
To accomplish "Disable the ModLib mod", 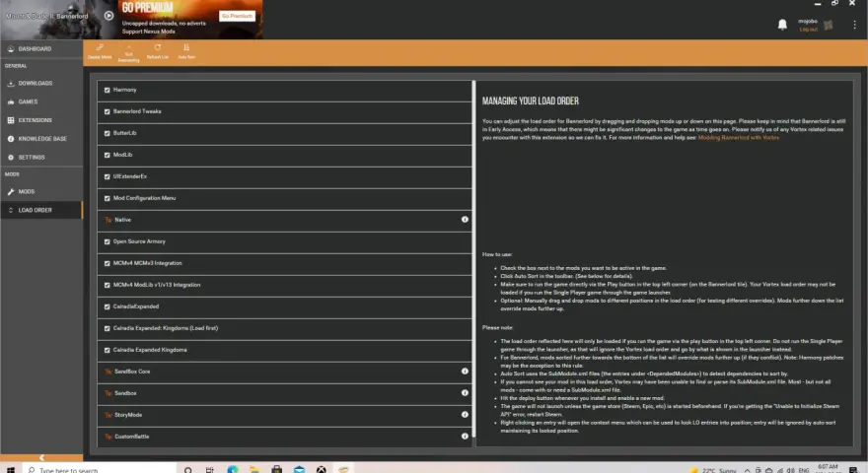I will click(x=108, y=155).
